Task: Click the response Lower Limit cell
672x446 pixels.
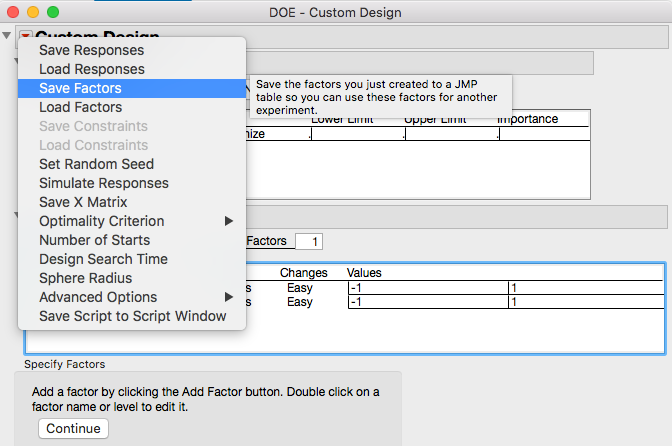Action: pyautogui.click(x=356, y=135)
